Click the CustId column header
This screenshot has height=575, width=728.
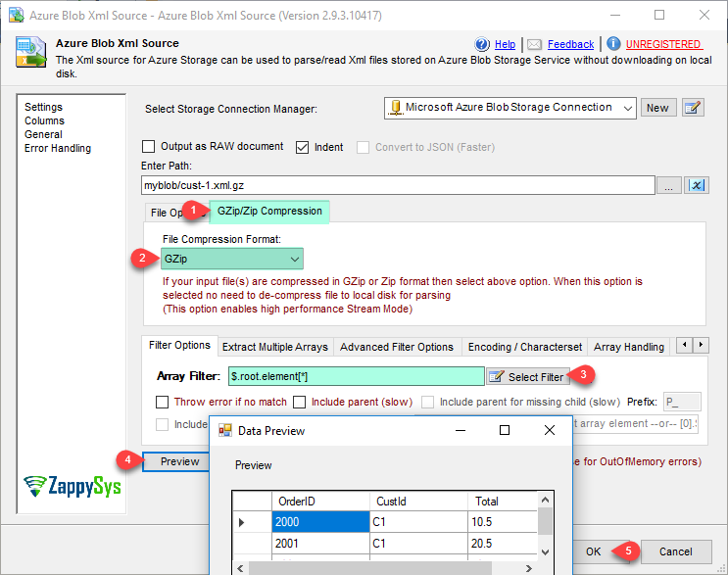click(x=418, y=502)
